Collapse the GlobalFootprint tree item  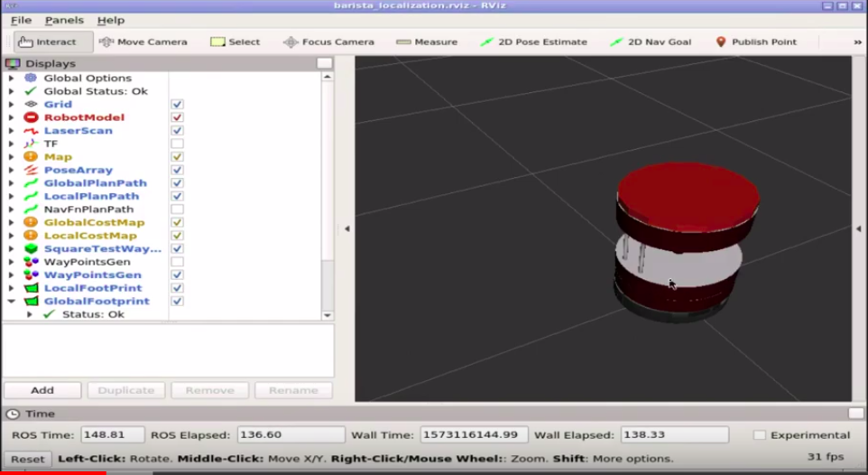click(x=11, y=302)
